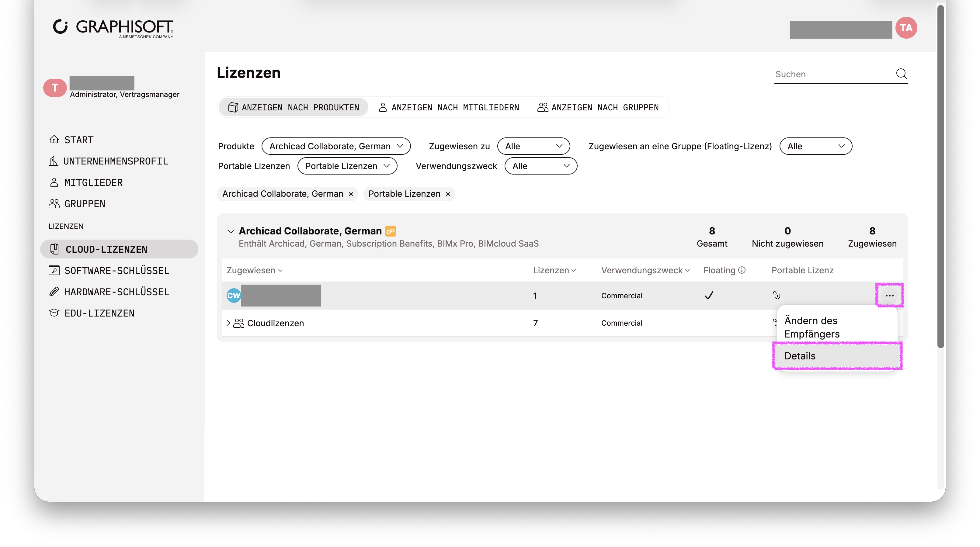
Task: Click the Commercial value in CW row
Action: click(x=622, y=296)
